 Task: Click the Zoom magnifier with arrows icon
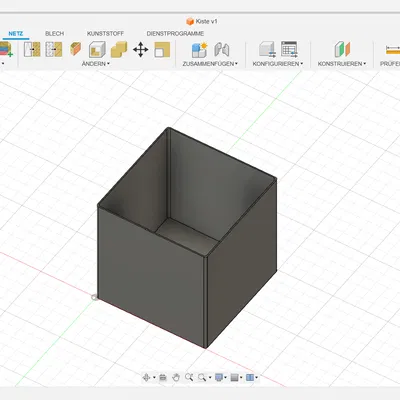click(x=189, y=377)
